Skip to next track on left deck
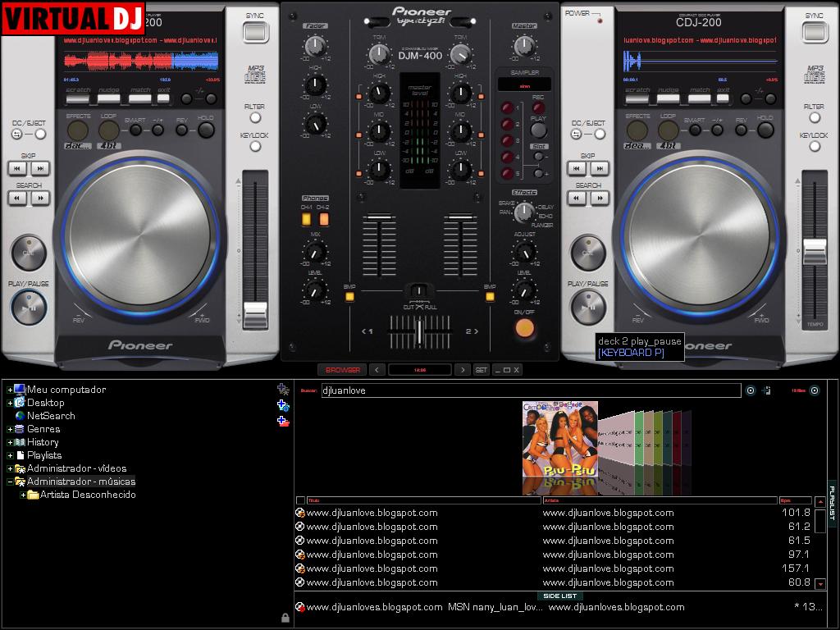This screenshot has width=840, height=630. (40, 168)
